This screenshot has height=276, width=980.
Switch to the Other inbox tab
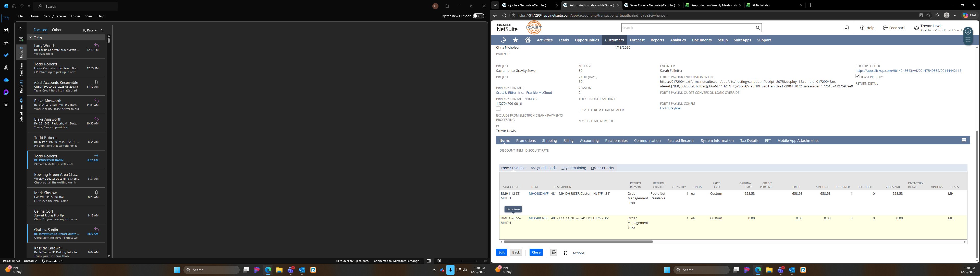57,30
